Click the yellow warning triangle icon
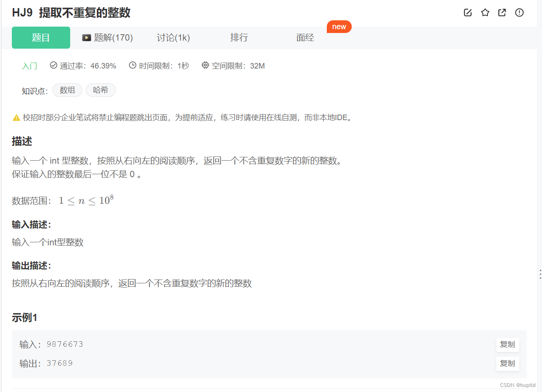 [x=16, y=118]
